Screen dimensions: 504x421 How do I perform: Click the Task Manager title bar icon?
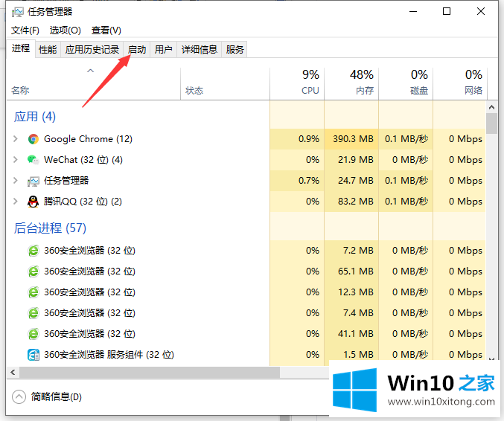[17, 12]
